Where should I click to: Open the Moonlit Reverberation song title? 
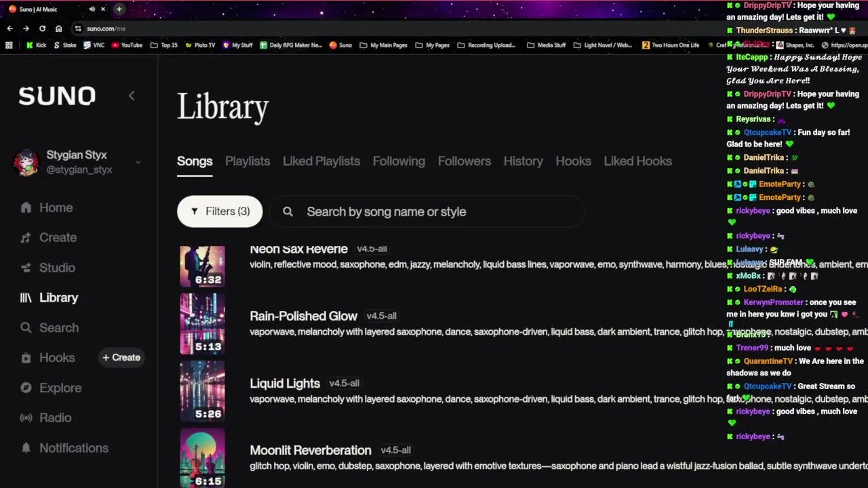pyautogui.click(x=311, y=450)
